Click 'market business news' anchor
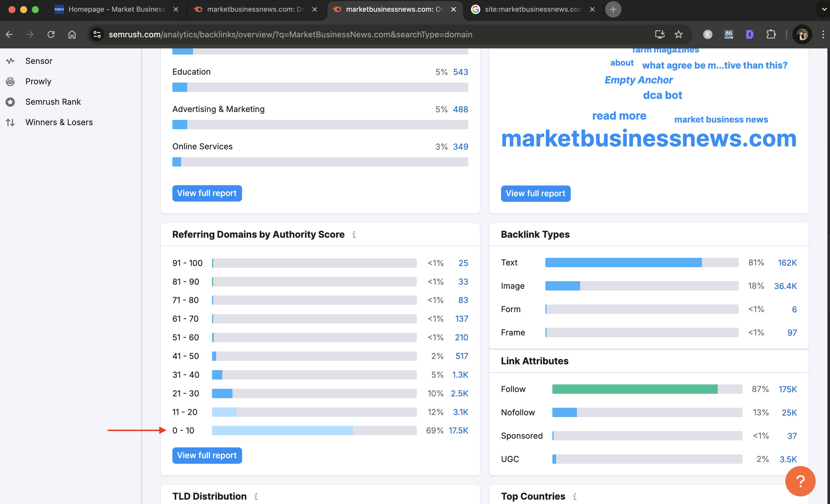 click(x=721, y=120)
